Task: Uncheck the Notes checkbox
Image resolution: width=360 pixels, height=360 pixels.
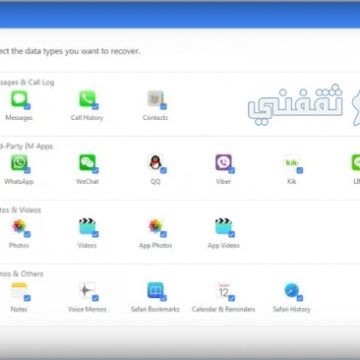Action: (27, 298)
